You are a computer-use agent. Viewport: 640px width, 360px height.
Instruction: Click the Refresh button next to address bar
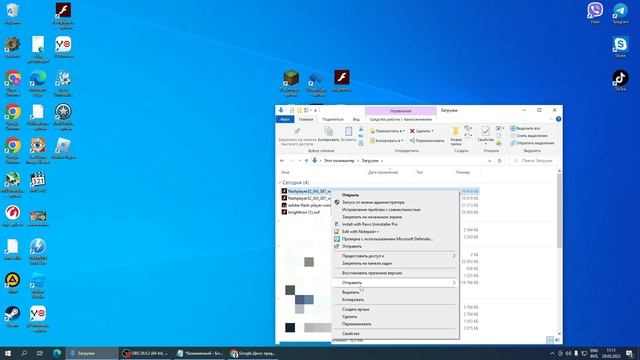(x=500, y=161)
